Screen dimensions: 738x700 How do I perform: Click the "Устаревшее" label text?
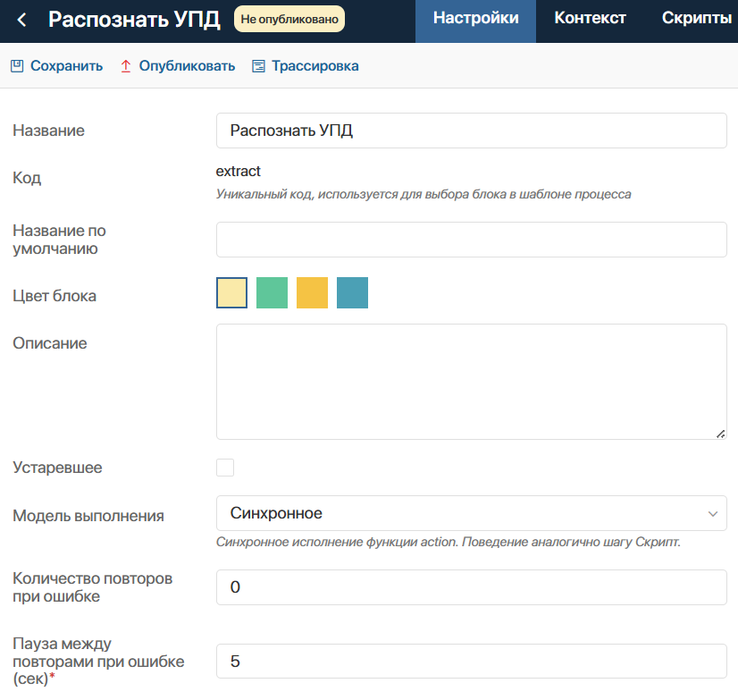57,468
